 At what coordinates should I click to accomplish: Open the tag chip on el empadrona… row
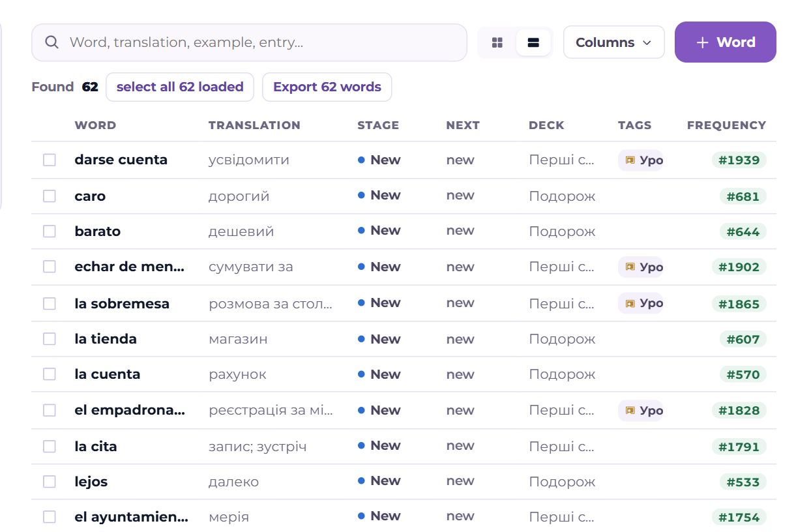(641, 411)
